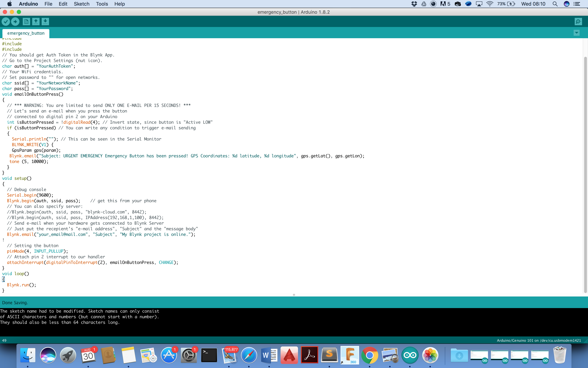Open Fusion 360 from the Dock
Screen dimensions: 588x368
[350, 355]
